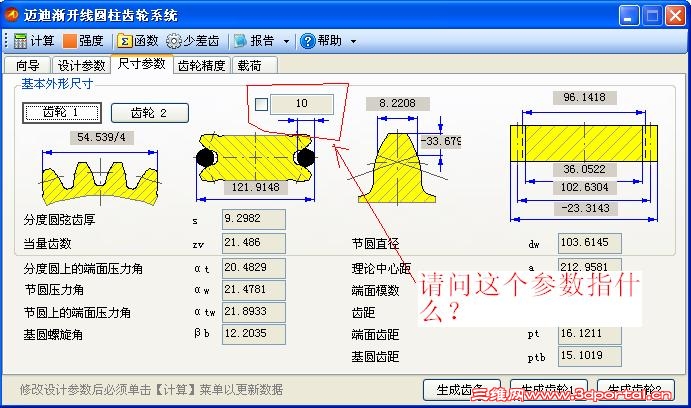Click the zv field showing 21.486

tap(254, 243)
